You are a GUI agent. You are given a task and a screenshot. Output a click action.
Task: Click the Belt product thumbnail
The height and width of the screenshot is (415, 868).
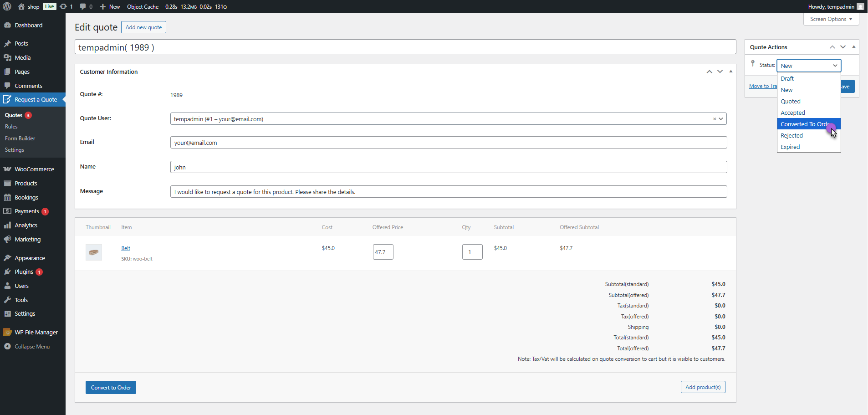pos(94,252)
